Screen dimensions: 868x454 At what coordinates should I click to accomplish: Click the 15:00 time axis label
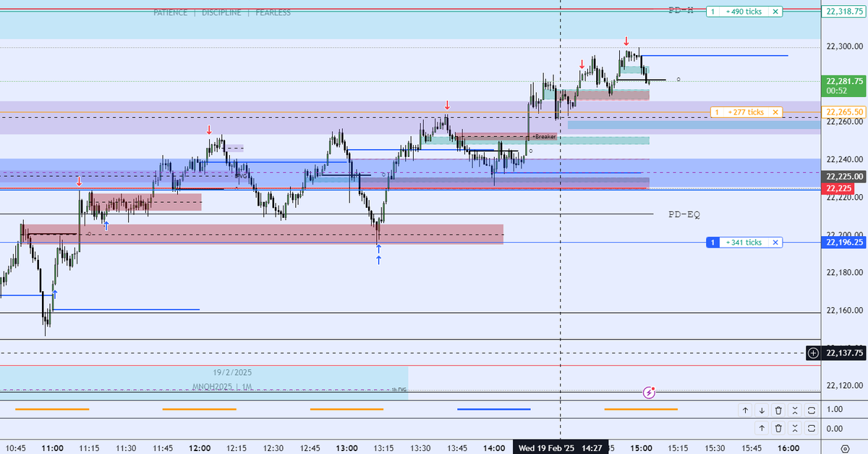[x=642, y=448]
